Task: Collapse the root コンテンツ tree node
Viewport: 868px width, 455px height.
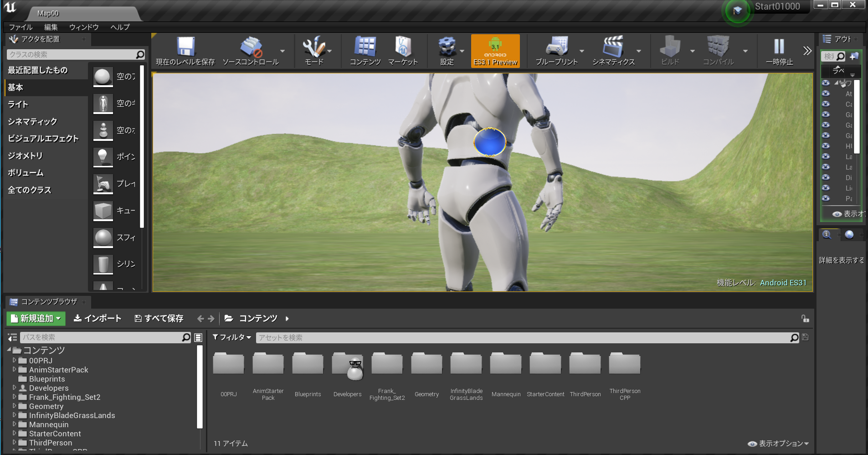Action: pos(9,350)
